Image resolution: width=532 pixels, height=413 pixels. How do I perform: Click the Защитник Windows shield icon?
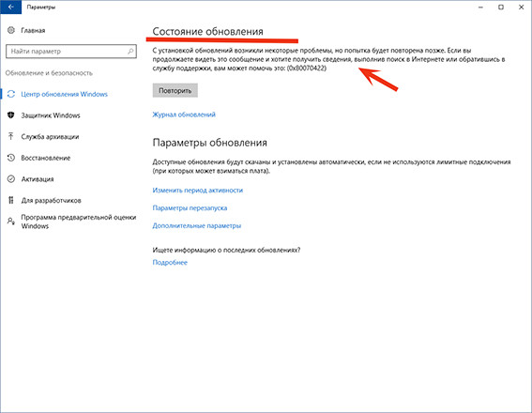(11, 115)
